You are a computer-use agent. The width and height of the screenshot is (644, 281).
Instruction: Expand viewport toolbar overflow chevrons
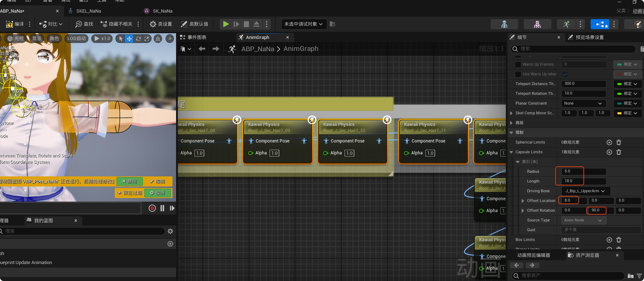(170, 39)
